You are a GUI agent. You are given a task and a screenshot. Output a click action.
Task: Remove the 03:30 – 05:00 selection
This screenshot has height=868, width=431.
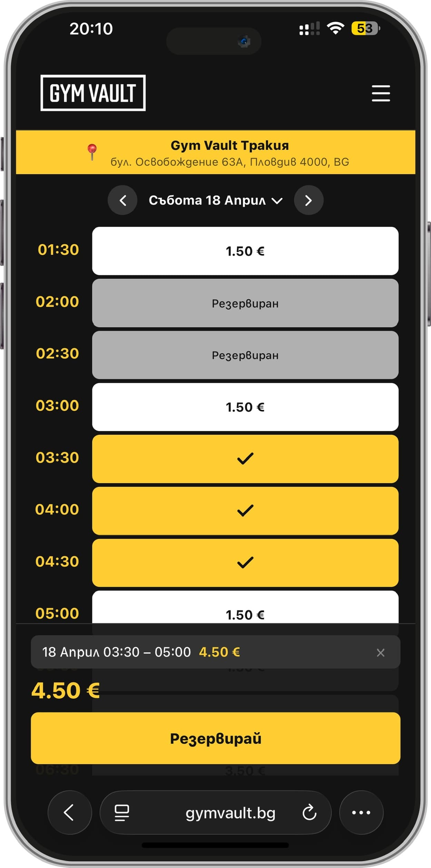click(380, 652)
